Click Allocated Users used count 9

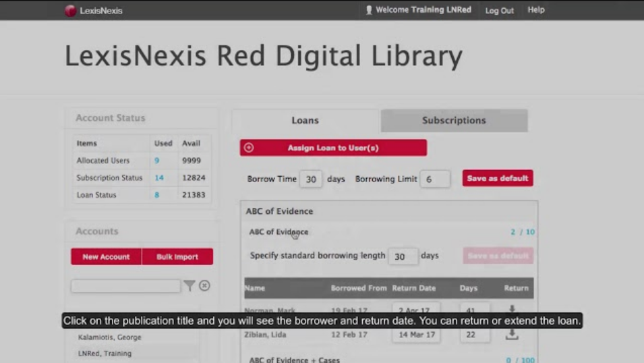tap(156, 161)
